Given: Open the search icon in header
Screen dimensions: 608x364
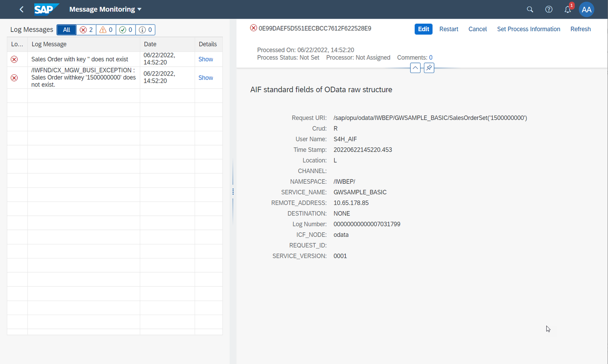Looking at the screenshot, I should tap(530, 9).
